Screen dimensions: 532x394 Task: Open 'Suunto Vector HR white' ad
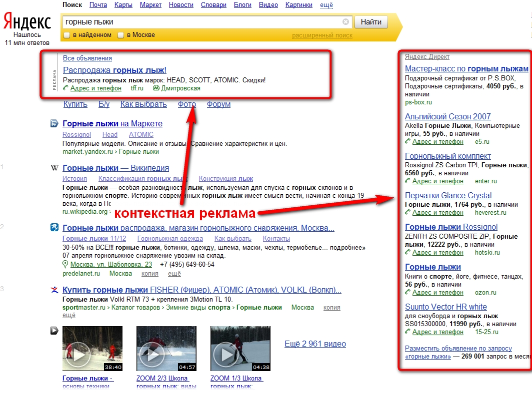click(446, 307)
